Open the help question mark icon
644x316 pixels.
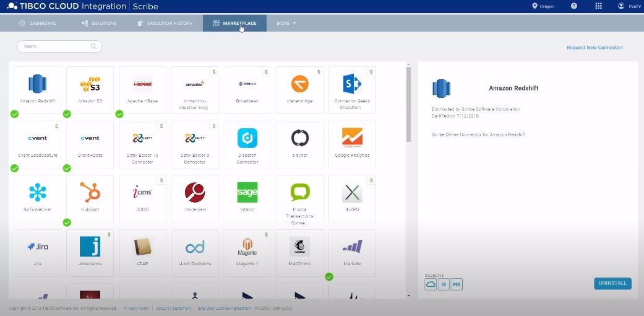pyautogui.click(x=574, y=6)
